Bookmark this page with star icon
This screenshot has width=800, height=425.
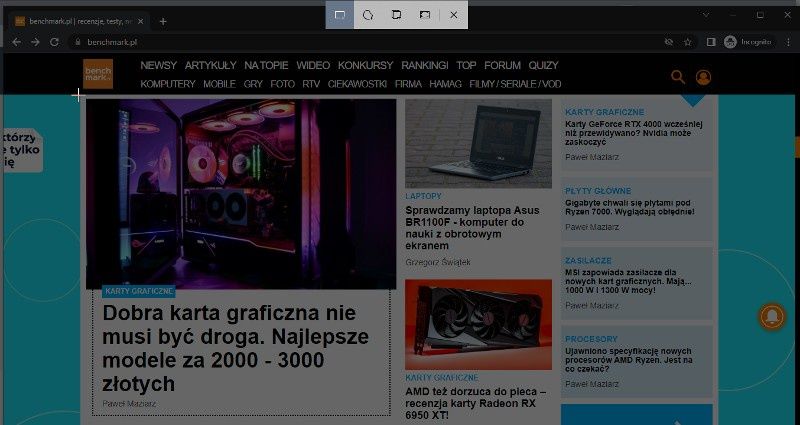click(688, 42)
